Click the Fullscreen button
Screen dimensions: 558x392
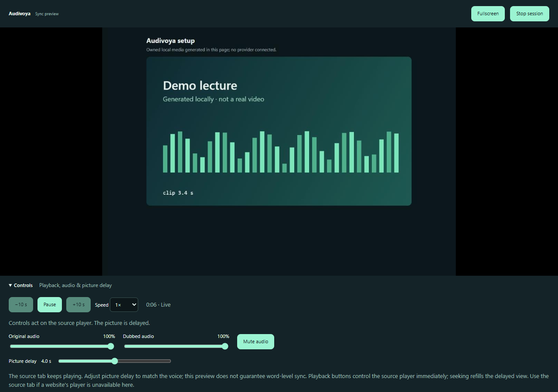point(488,14)
